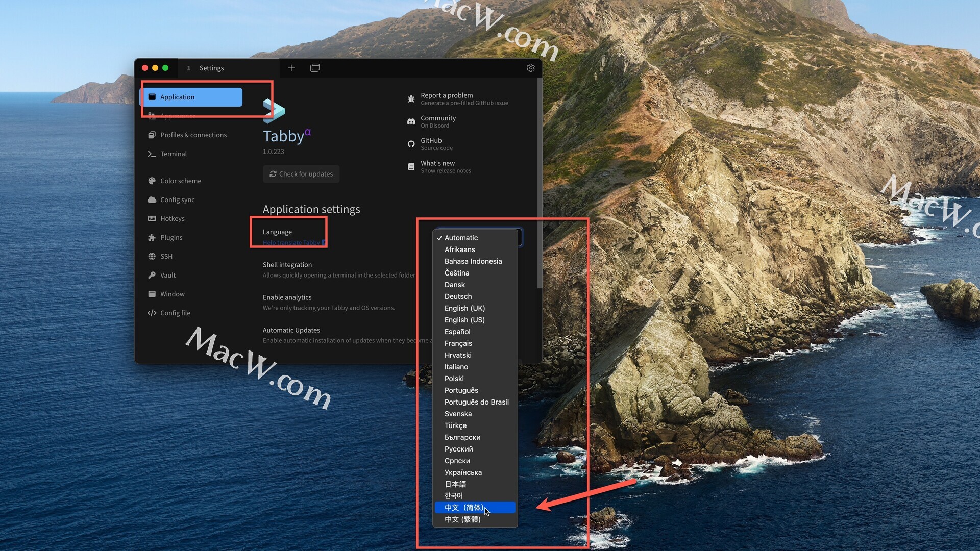Open the settings gear icon in title bar

(x=531, y=68)
